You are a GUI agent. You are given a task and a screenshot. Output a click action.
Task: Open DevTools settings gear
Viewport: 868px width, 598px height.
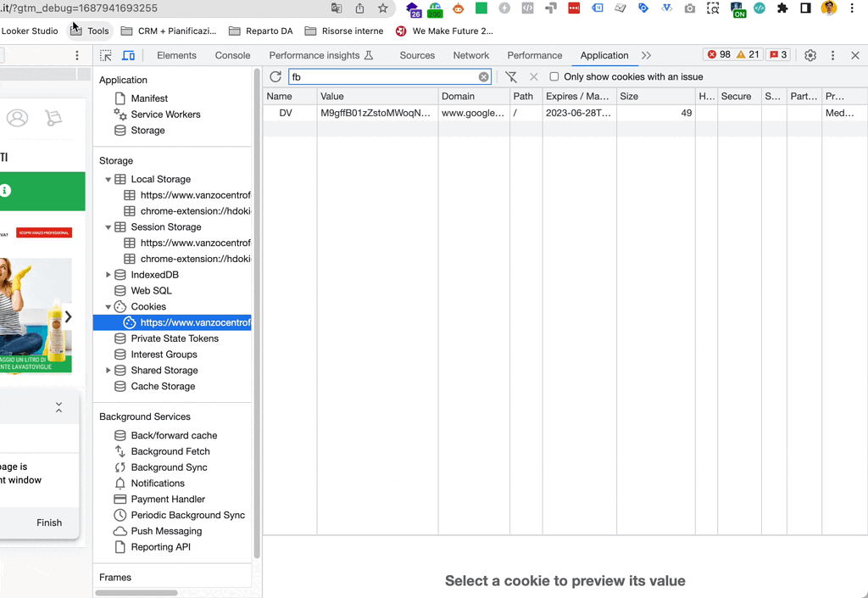810,55
